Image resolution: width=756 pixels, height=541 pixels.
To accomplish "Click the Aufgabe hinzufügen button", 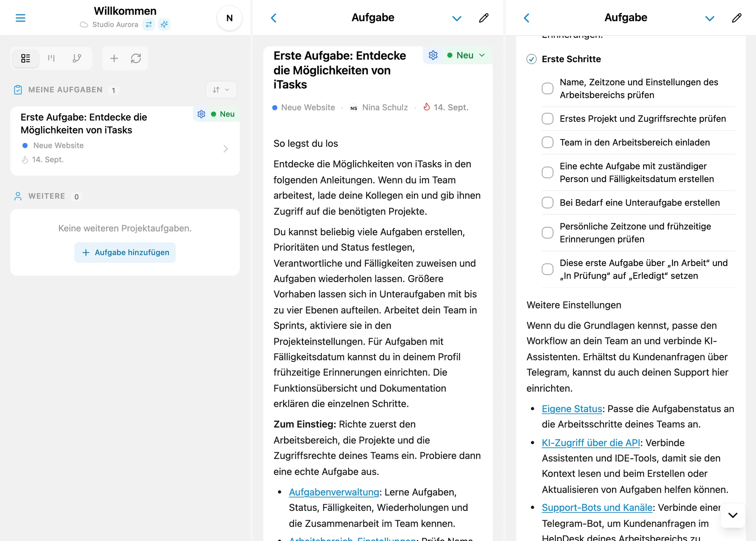I will (x=125, y=252).
